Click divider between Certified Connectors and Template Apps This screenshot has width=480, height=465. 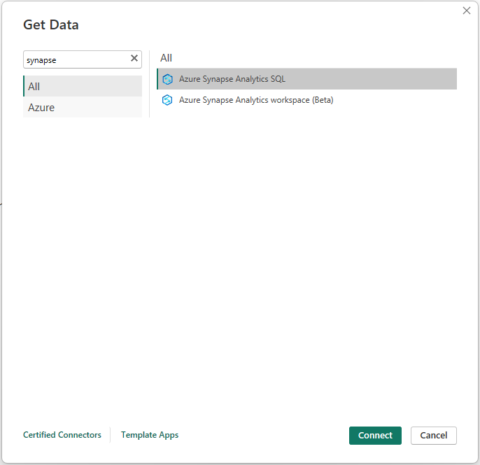110,435
